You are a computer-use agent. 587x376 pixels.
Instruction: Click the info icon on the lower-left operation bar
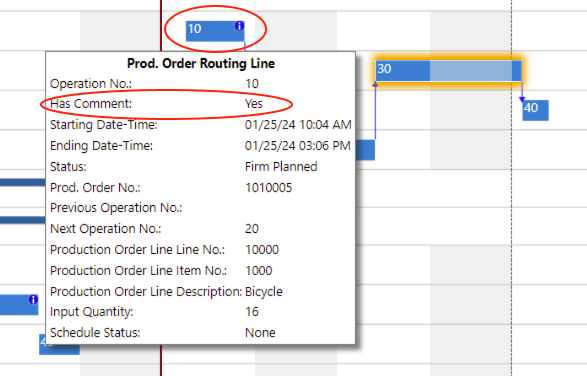click(x=33, y=300)
